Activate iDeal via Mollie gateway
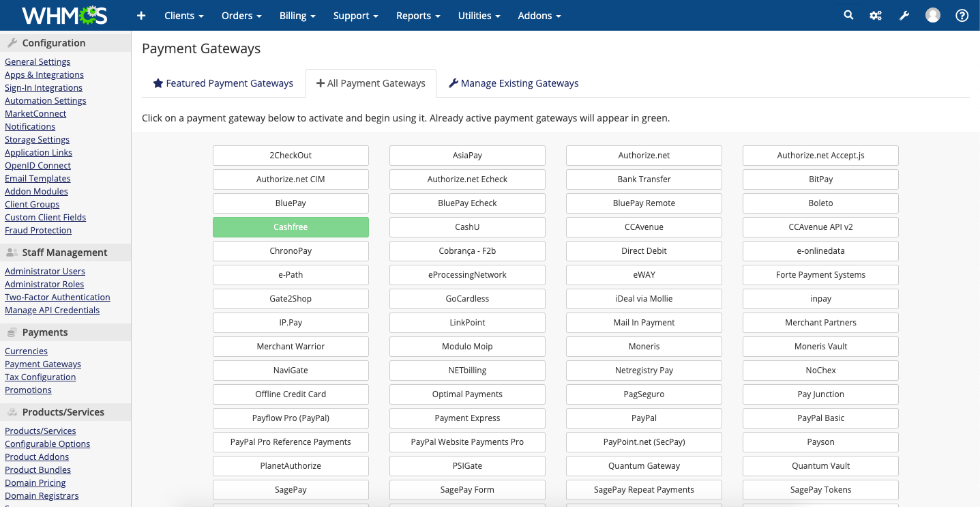 click(644, 299)
